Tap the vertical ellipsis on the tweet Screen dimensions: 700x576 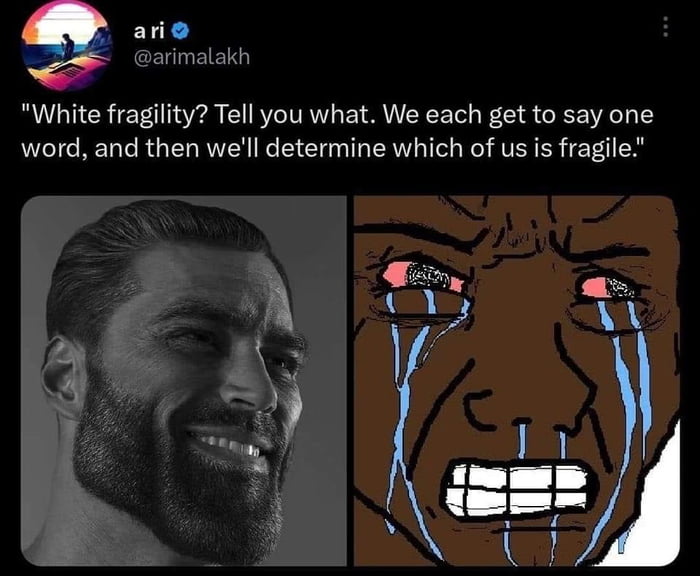click(x=665, y=27)
